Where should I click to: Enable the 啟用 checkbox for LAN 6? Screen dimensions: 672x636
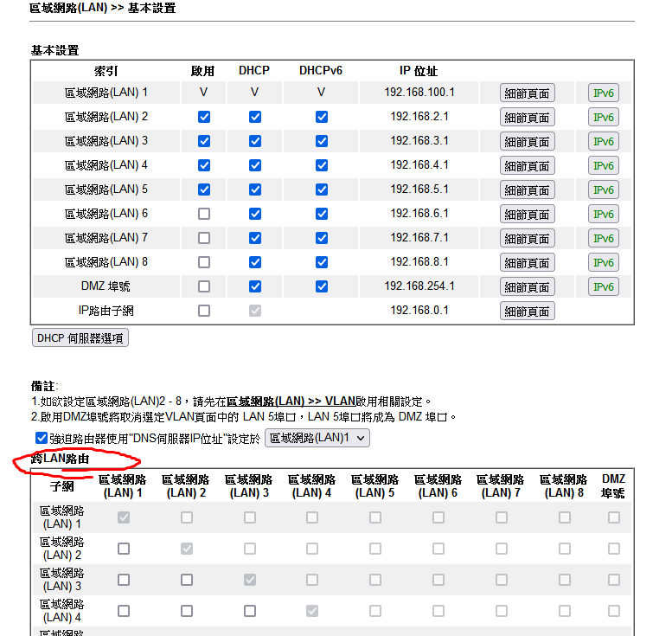(204, 214)
